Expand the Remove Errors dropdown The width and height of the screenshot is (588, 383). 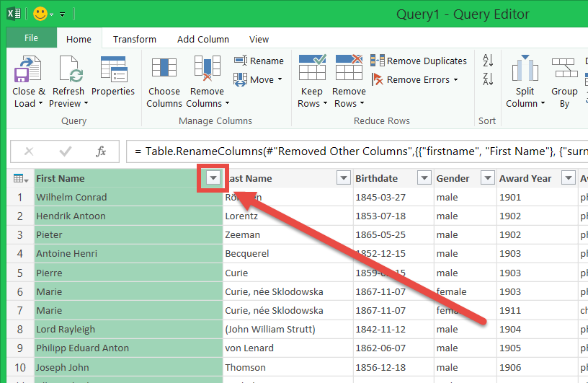pos(456,80)
